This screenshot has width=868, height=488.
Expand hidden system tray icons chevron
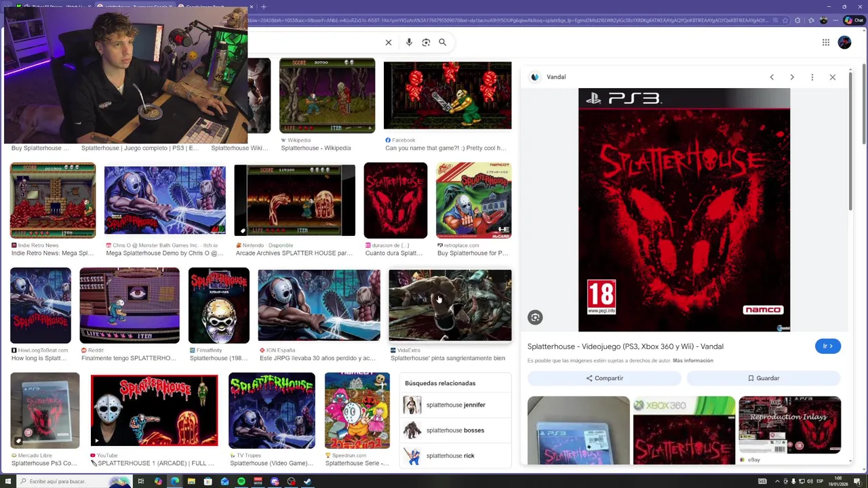click(778, 481)
